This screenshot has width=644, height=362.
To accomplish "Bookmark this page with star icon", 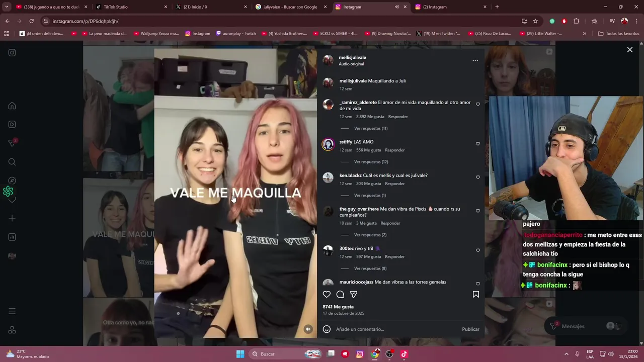I will click(535, 21).
